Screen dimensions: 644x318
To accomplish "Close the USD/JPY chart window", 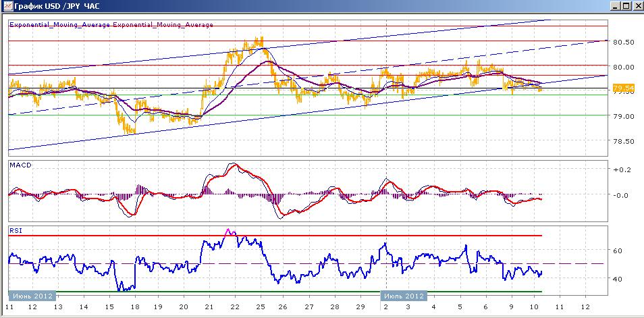I will coord(637,6).
